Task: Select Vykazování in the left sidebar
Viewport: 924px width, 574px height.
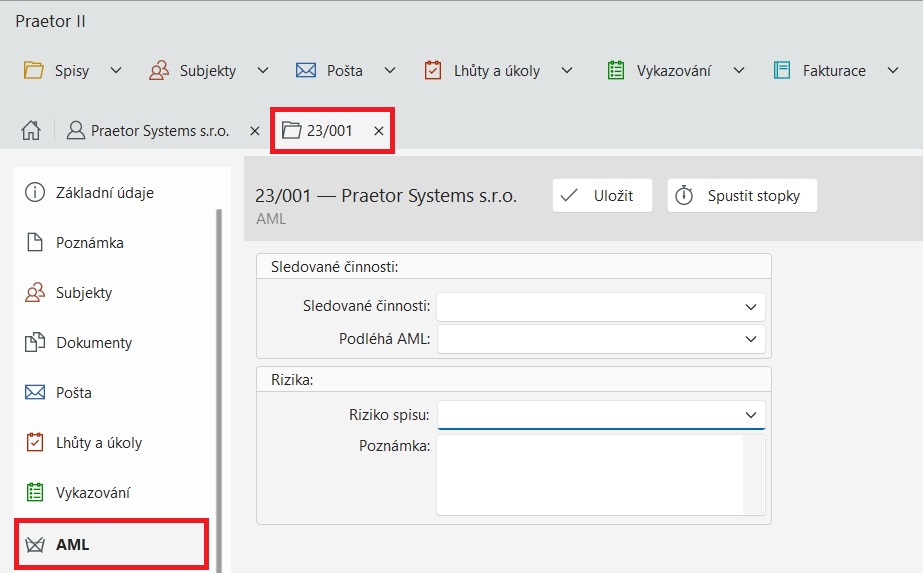Action: point(93,493)
